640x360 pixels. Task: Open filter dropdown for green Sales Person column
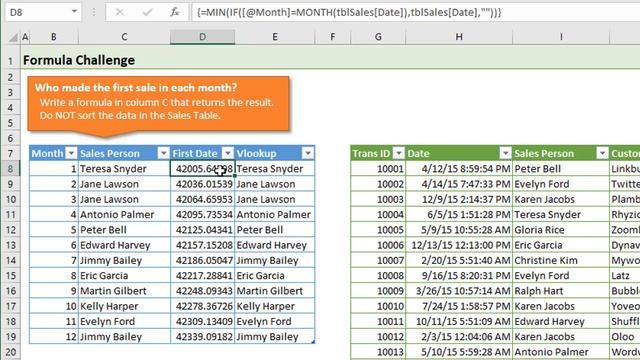click(x=602, y=153)
